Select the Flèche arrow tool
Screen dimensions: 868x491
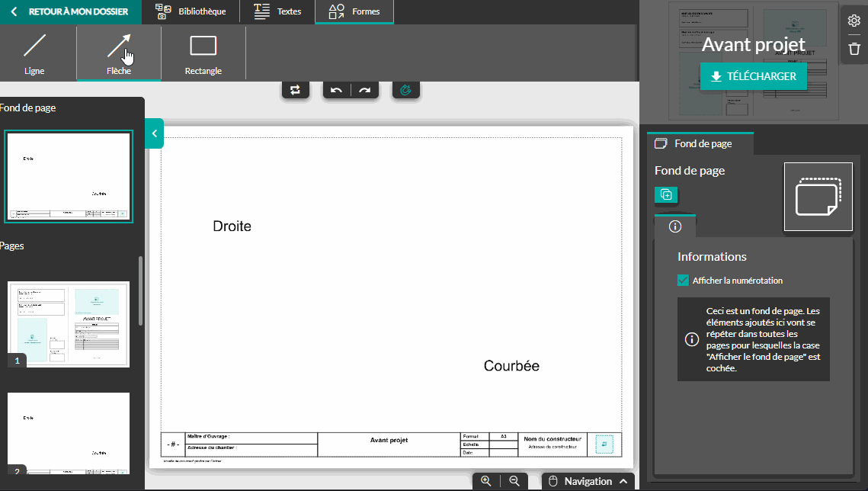click(118, 53)
